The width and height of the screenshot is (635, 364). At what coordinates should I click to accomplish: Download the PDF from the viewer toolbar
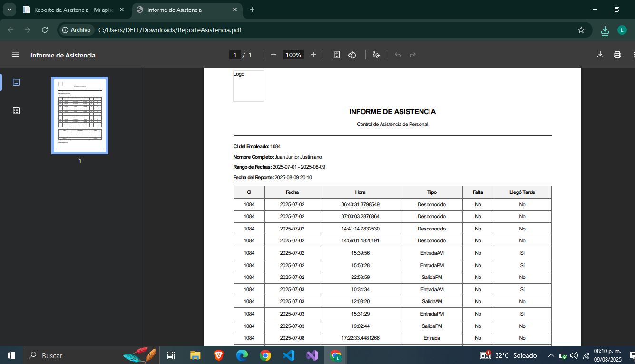pos(600,55)
